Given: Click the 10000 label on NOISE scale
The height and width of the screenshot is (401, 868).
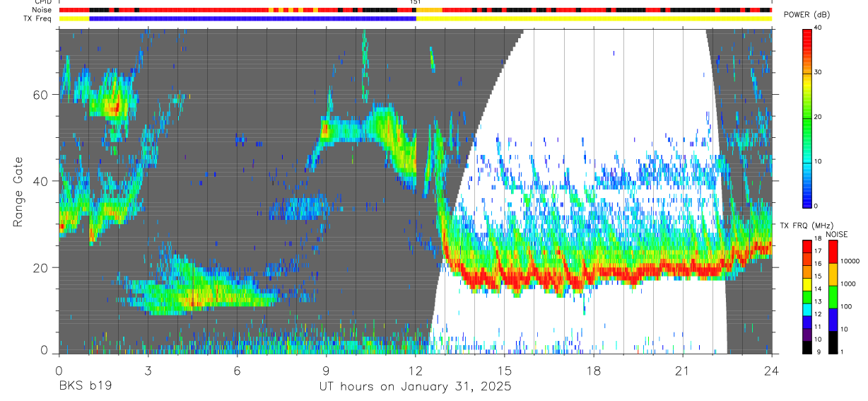Looking at the screenshot, I should pyautogui.click(x=850, y=262).
